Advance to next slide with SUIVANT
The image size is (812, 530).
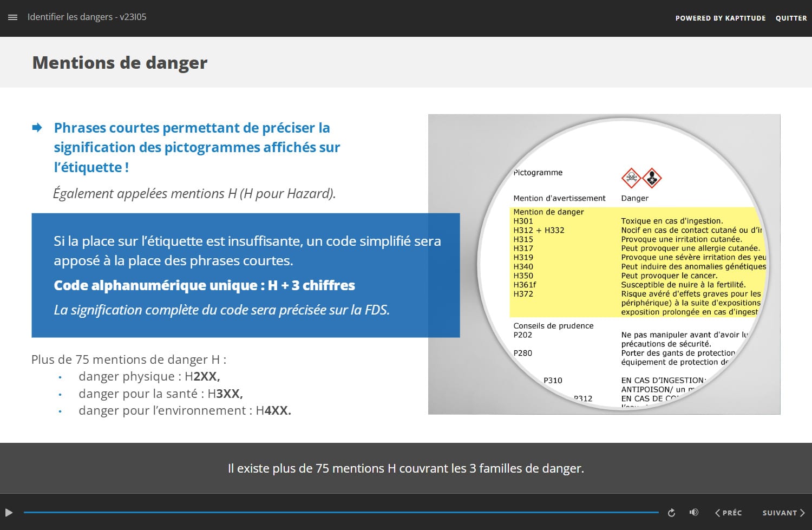coord(783,513)
